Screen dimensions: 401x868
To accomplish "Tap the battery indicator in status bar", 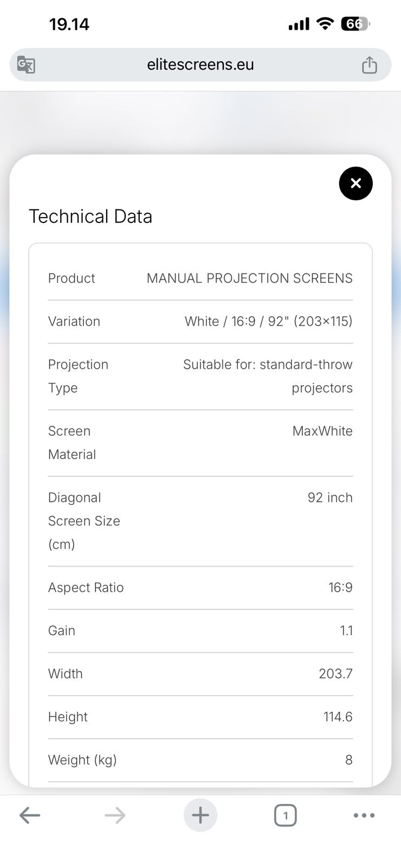I will pyautogui.click(x=355, y=24).
